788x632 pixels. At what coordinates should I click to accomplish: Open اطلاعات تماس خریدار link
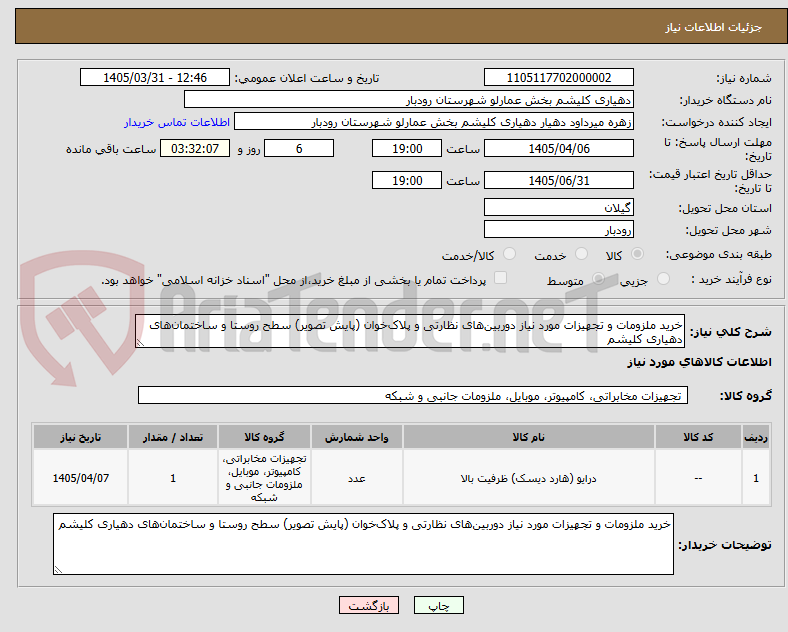click(177, 123)
